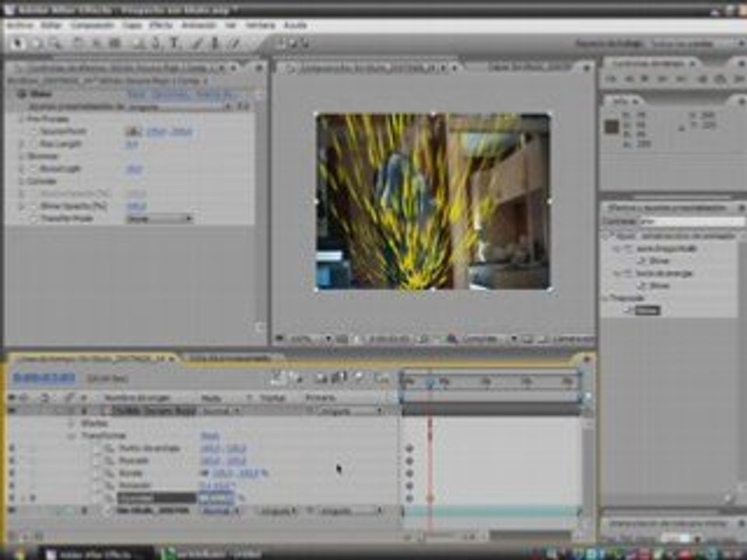Image resolution: width=747 pixels, height=560 pixels.
Task: Toggle the Rotation stopwatch
Action: 110,485
